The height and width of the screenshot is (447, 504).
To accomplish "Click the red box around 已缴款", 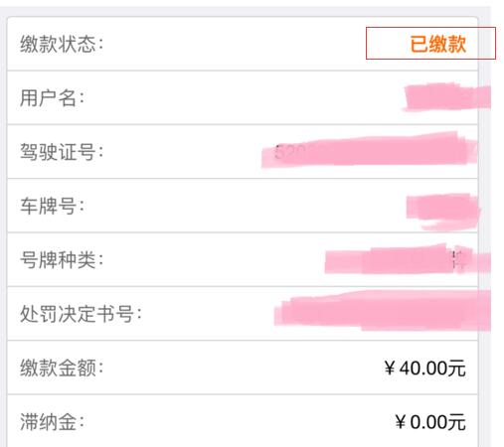I will [430, 44].
